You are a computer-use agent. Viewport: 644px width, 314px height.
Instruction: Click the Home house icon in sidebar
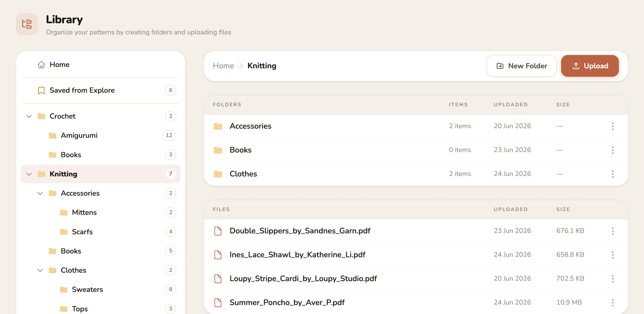click(41, 65)
